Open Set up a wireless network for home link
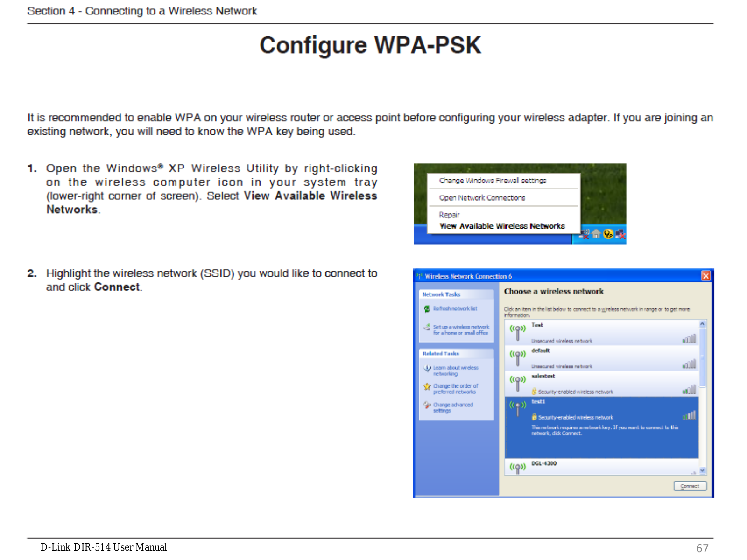 (461, 330)
